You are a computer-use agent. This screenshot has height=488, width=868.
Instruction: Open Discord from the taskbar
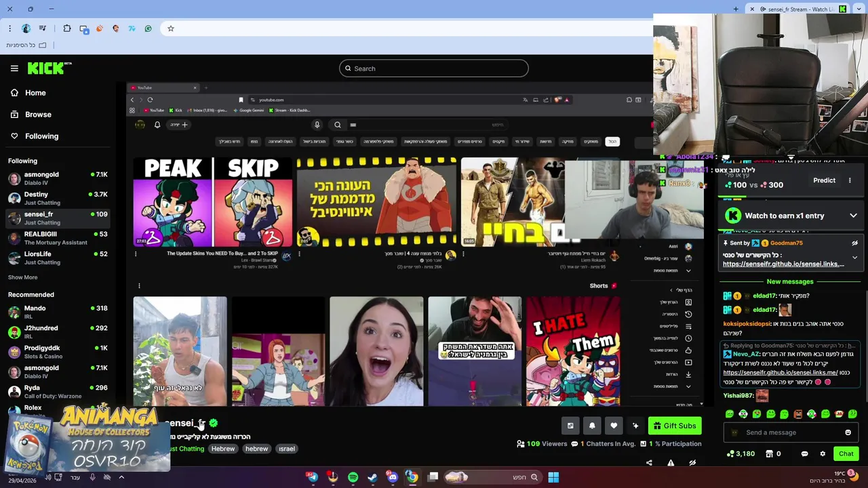[393, 477]
